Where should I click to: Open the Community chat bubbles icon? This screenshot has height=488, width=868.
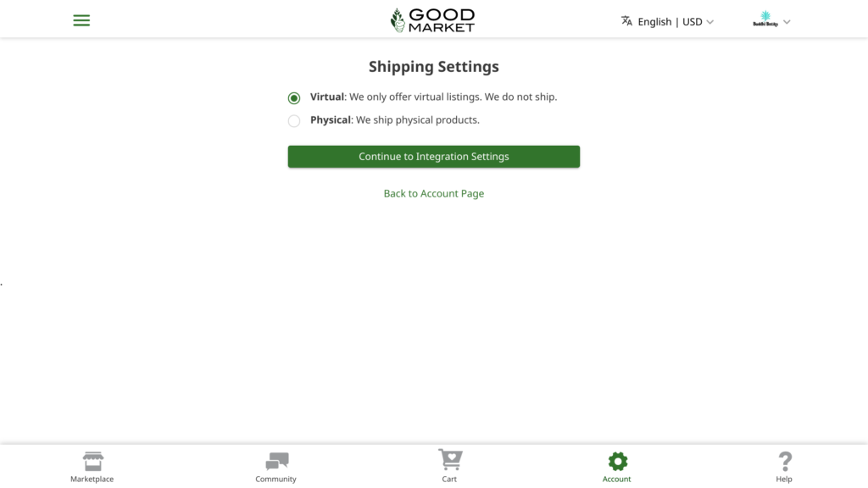(277, 461)
